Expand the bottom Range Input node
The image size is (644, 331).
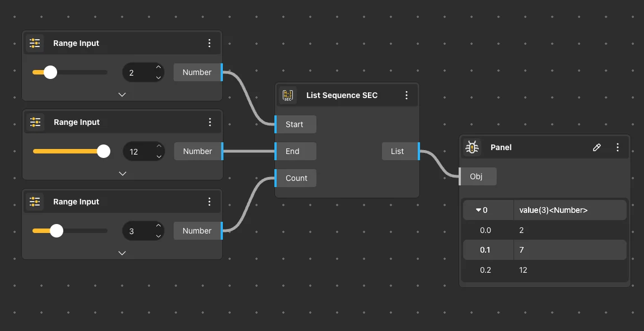coord(122,253)
